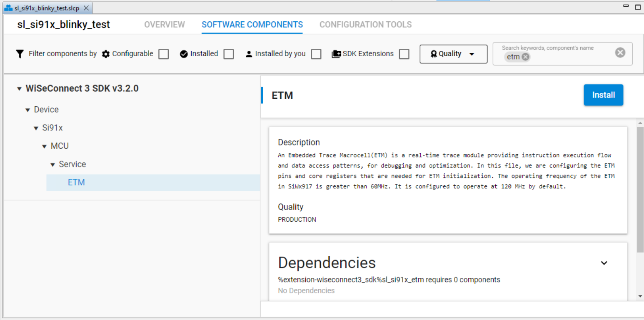Enable the Configurable filter checkbox
Image resolution: width=644 pixels, height=320 pixels.
[163, 54]
